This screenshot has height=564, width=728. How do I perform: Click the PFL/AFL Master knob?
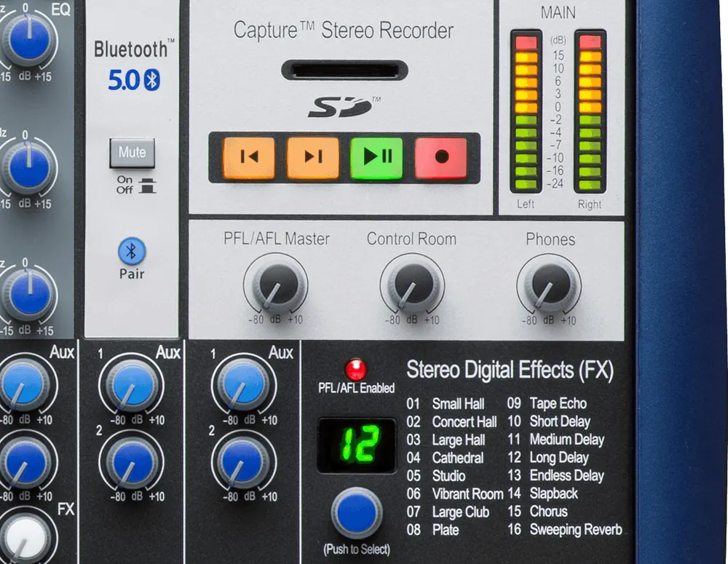click(276, 285)
